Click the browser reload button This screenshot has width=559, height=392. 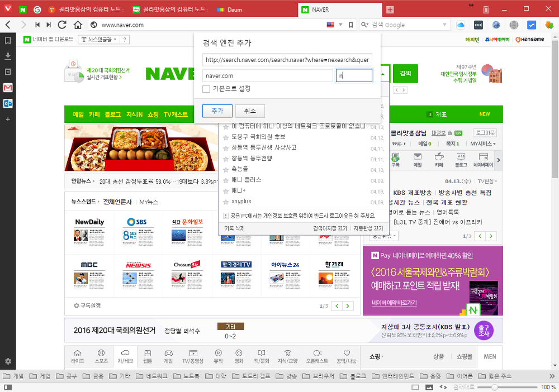click(62, 25)
